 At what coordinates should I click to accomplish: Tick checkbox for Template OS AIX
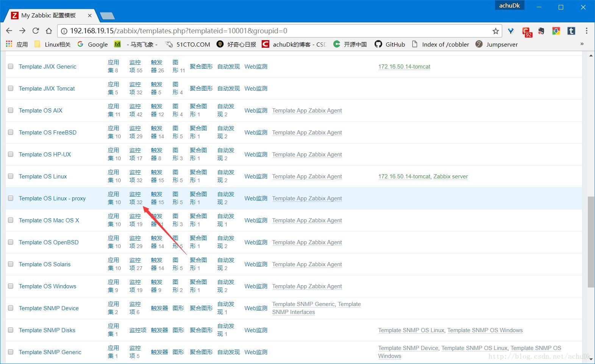tap(11, 110)
